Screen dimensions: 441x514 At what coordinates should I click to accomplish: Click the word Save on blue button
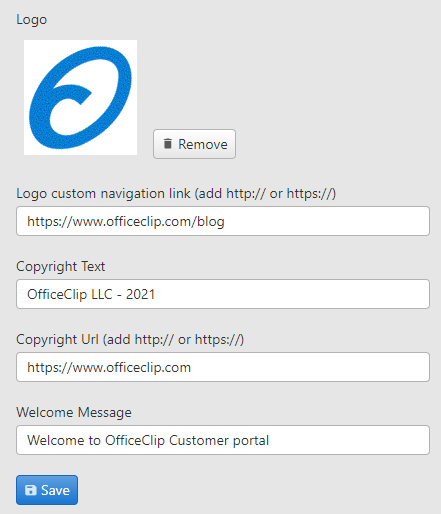(55, 490)
